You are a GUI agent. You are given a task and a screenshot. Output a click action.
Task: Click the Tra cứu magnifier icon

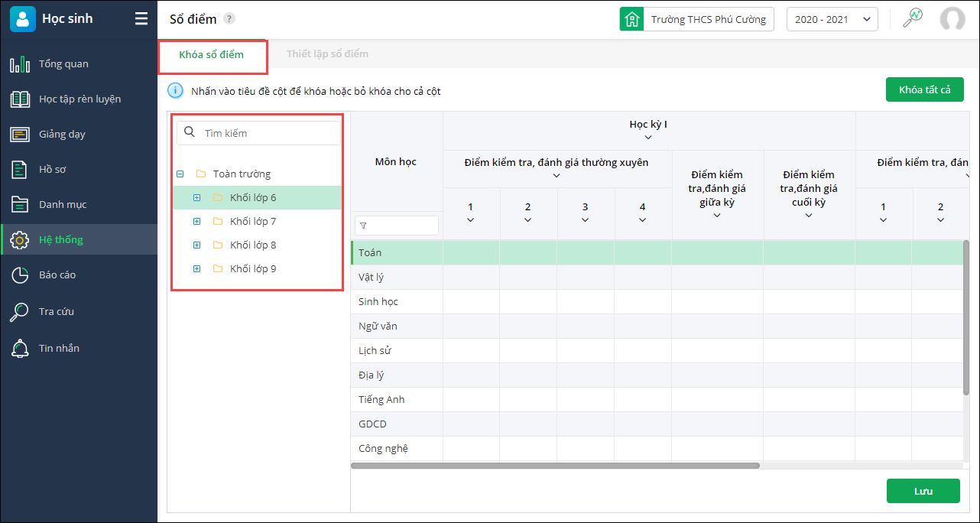tap(20, 312)
